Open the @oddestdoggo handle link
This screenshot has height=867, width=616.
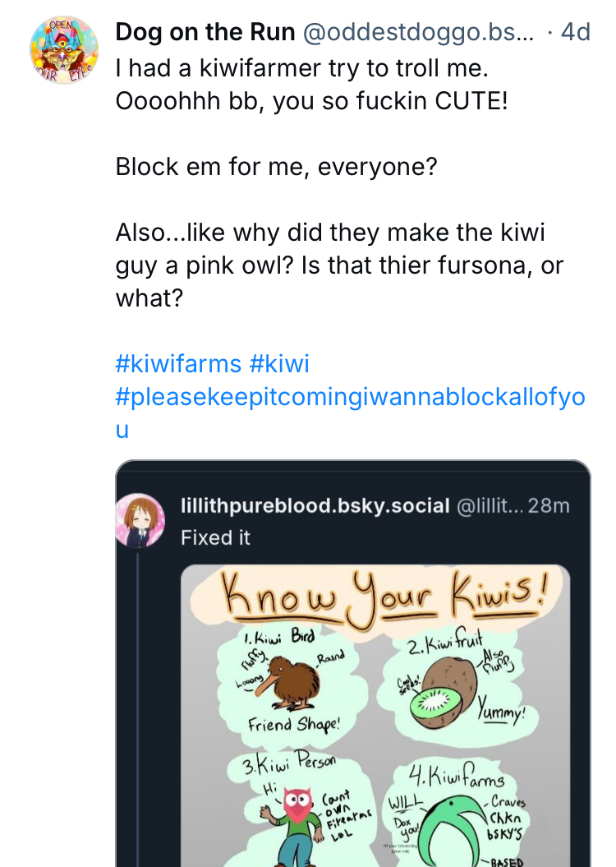[419, 32]
